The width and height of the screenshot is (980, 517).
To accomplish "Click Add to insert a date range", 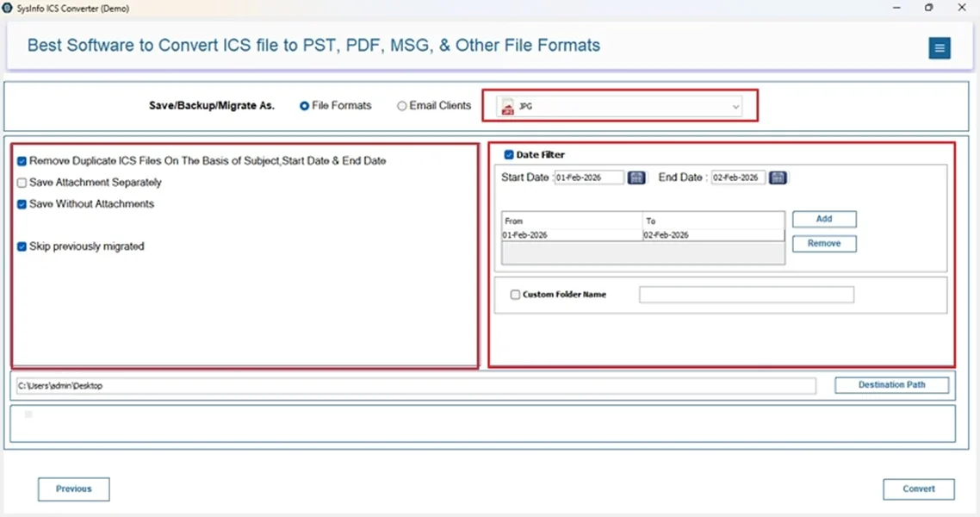I will (x=823, y=219).
